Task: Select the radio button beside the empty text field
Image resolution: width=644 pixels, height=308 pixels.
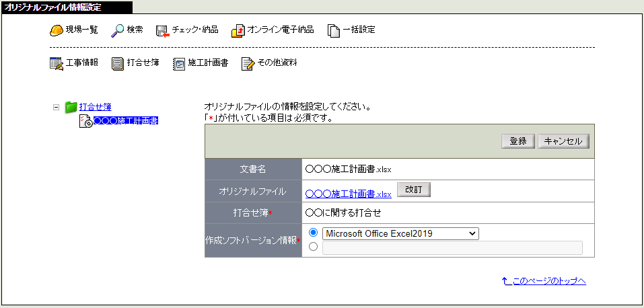Action: point(314,247)
